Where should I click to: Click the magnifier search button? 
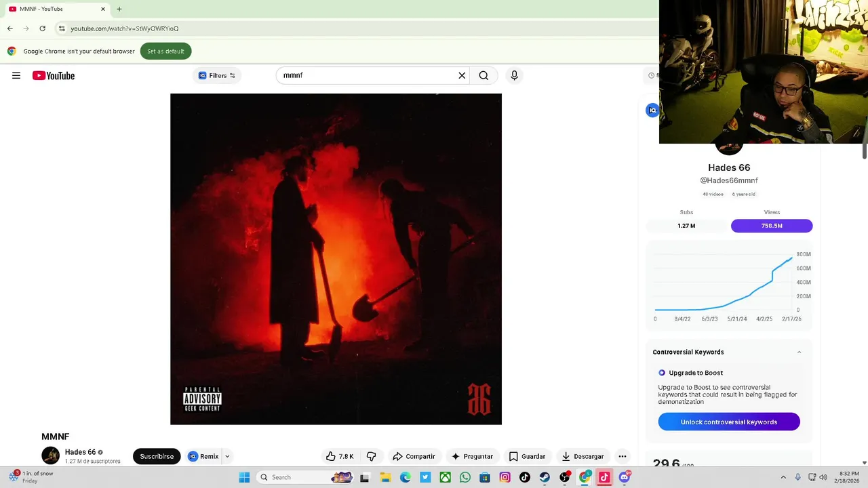484,75
